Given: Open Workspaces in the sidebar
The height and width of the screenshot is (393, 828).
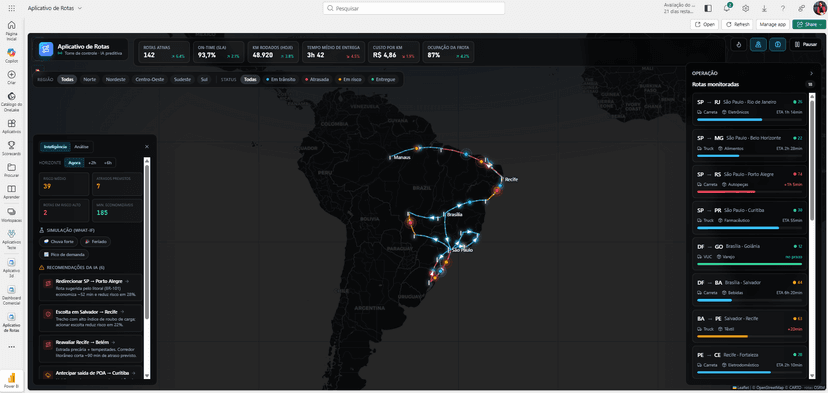Looking at the screenshot, I should point(12,214).
